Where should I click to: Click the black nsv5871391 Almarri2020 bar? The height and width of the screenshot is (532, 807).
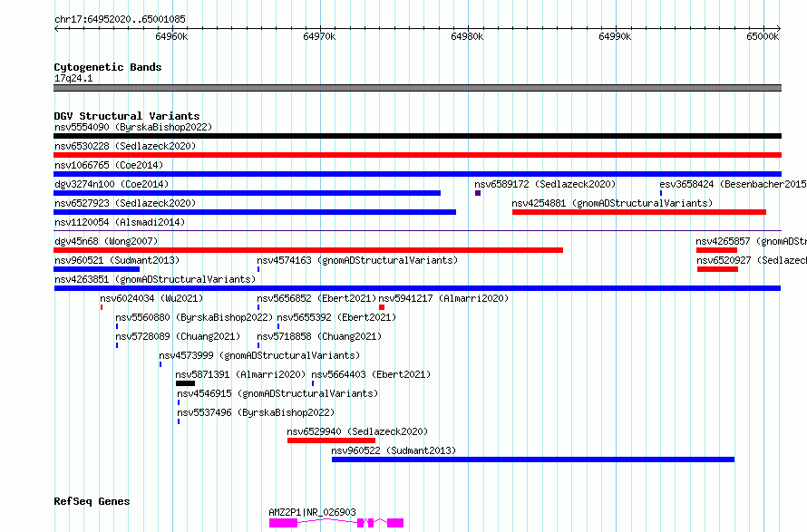tap(185, 383)
